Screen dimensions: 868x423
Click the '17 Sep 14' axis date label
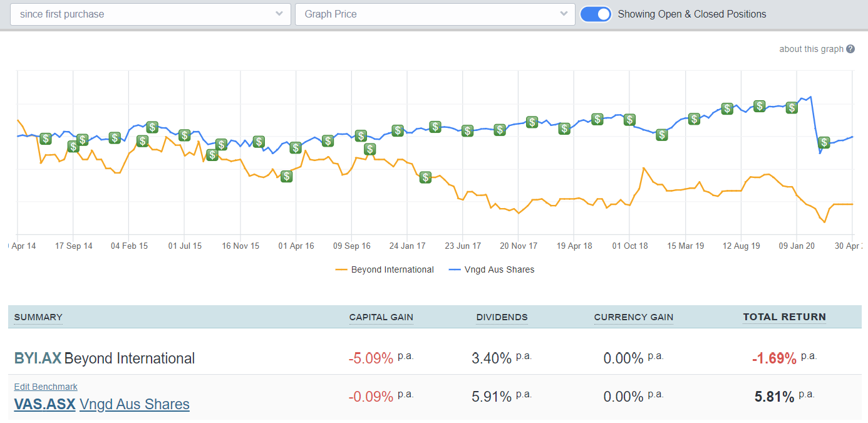[74, 246]
